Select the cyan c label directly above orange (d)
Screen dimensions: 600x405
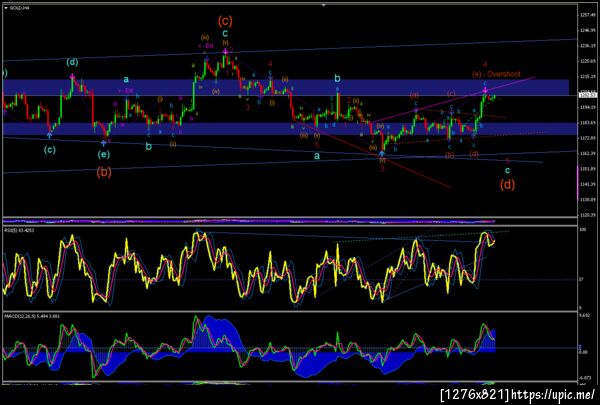pyautogui.click(x=507, y=170)
